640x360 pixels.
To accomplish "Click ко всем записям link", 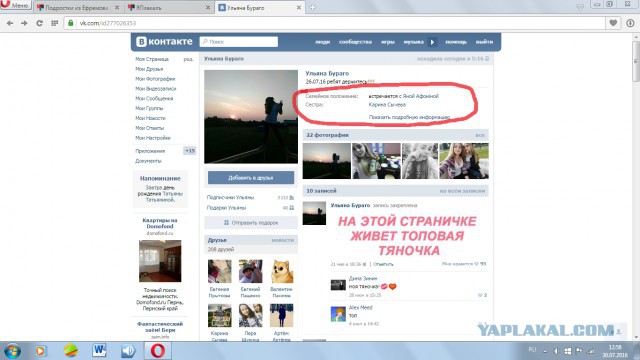I will (462, 191).
